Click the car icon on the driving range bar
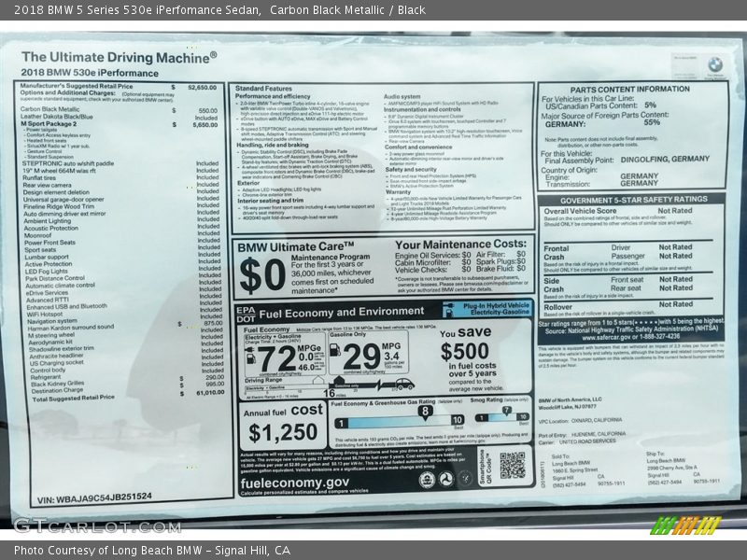Viewport: 747px width, 560px height. pos(404,383)
